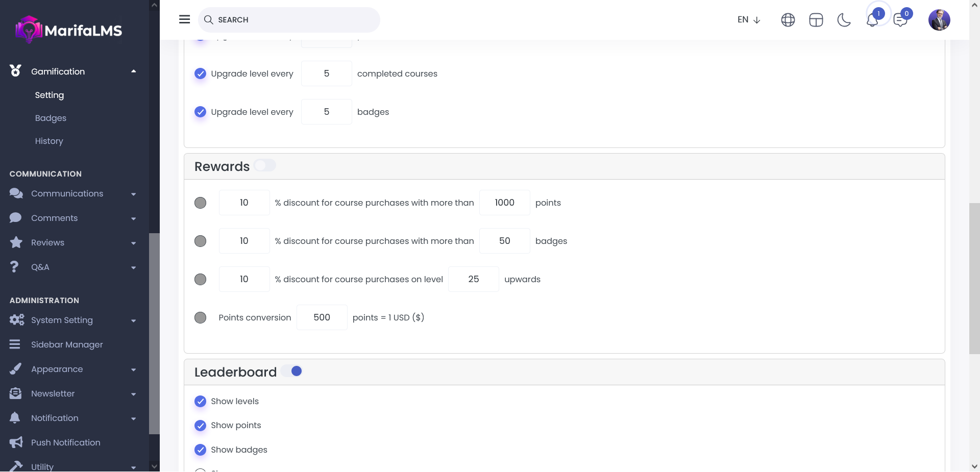Go to Push Notification page
980x472 pixels.
pos(65,443)
